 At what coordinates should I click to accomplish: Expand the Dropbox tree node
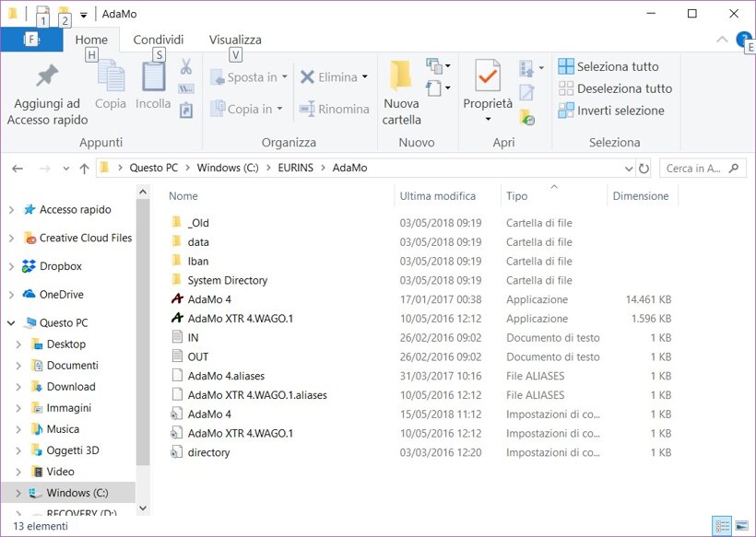[x=11, y=266]
